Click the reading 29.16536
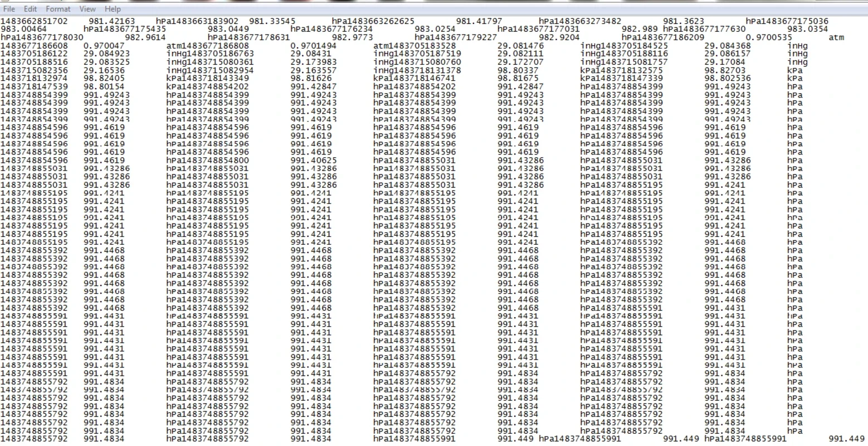 coord(104,70)
